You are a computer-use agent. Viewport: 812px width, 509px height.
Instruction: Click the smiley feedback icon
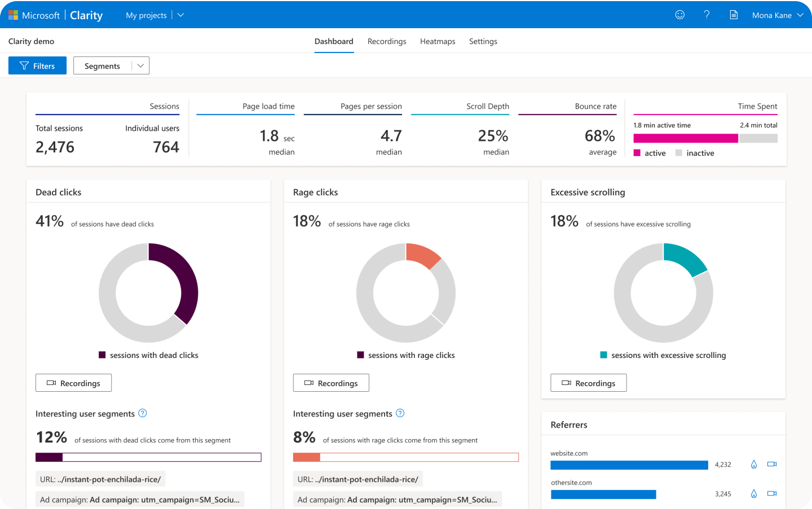[x=679, y=15]
